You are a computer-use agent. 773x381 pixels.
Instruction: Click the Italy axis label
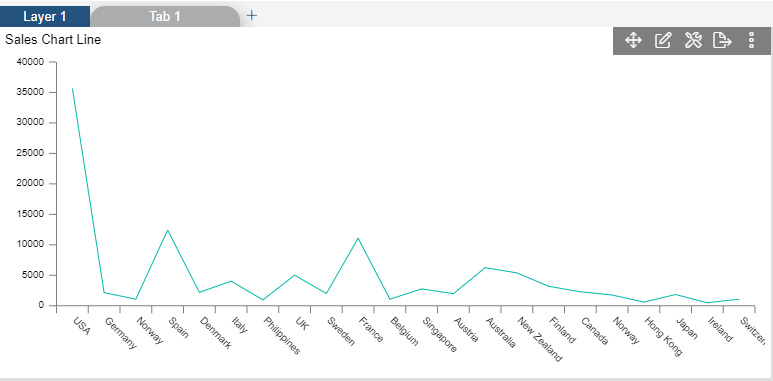(x=239, y=325)
